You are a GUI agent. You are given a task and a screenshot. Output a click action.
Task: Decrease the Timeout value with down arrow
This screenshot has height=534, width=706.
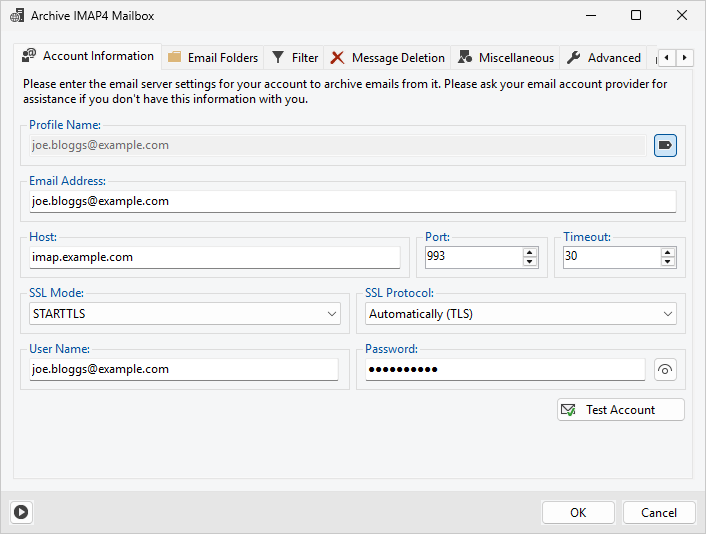pos(668,262)
